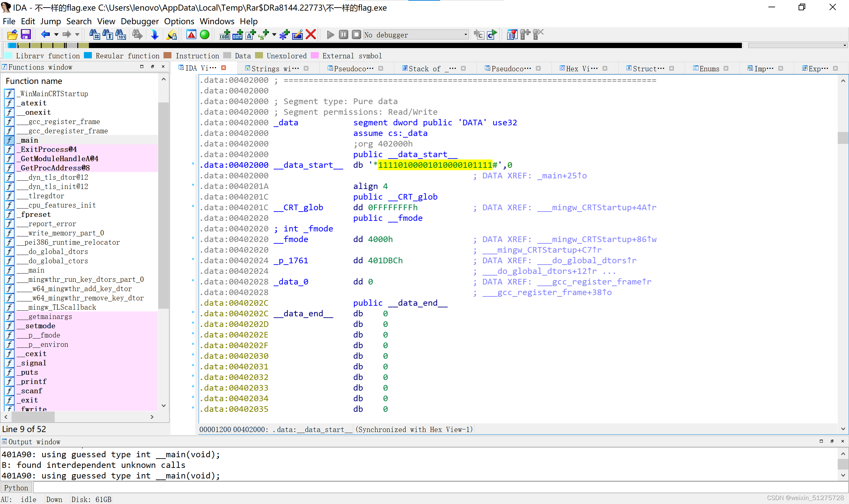Close the Functions window panel

(x=163, y=67)
